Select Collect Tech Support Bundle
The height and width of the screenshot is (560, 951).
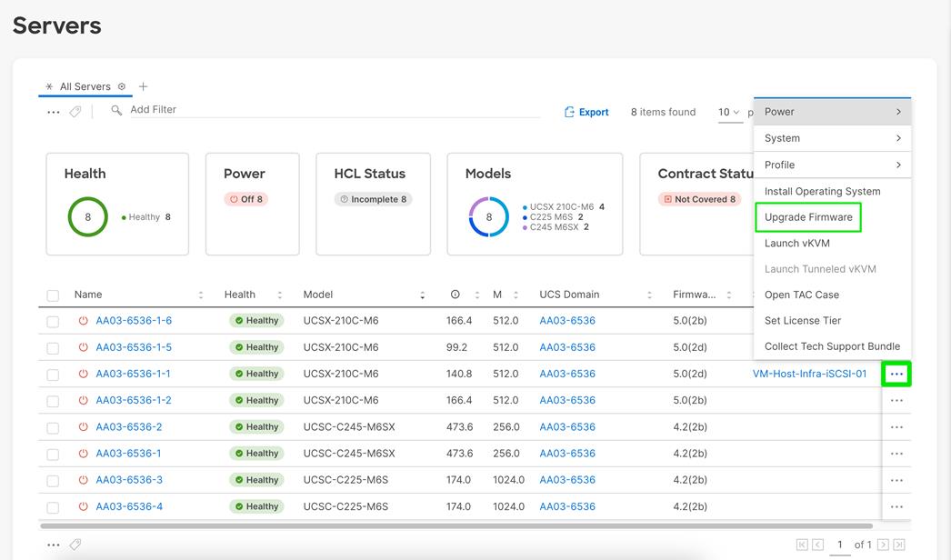point(832,346)
